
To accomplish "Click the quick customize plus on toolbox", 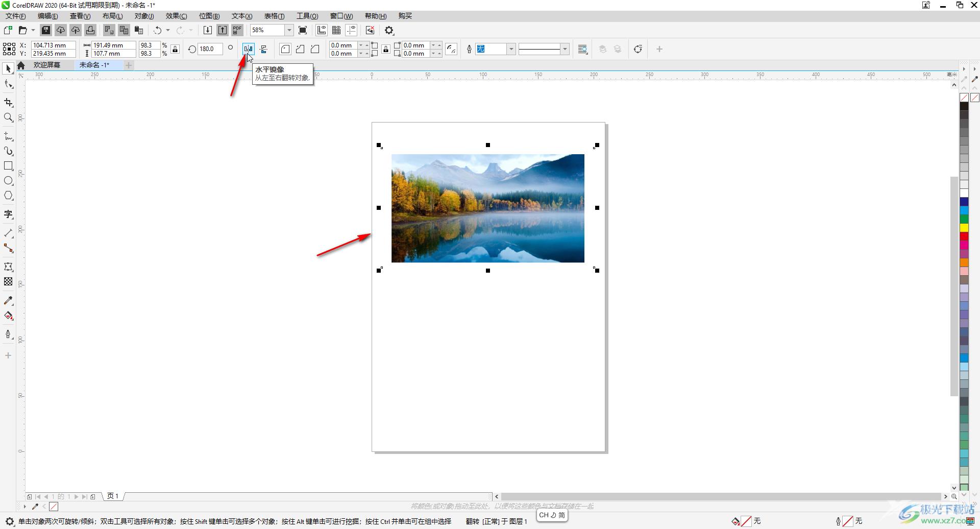I will click(x=8, y=355).
